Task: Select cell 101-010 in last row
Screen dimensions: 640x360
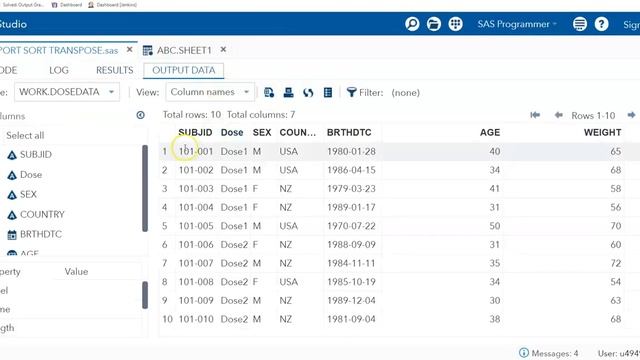Action: pos(196,319)
